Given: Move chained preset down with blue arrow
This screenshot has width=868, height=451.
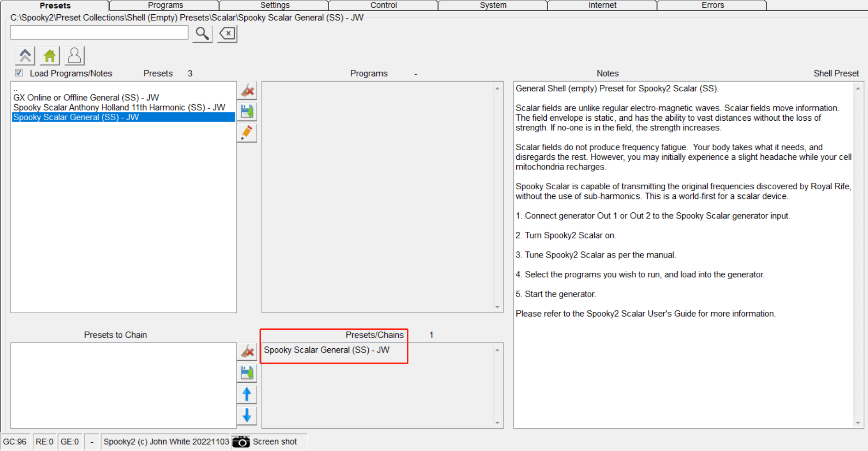Looking at the screenshot, I should 247,415.
